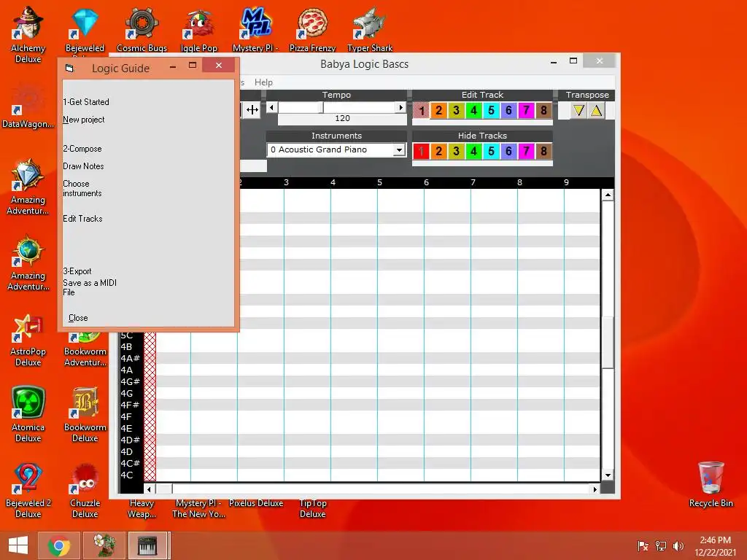Click Save as a MIDI File
This screenshot has width=747, height=560.
90,287
